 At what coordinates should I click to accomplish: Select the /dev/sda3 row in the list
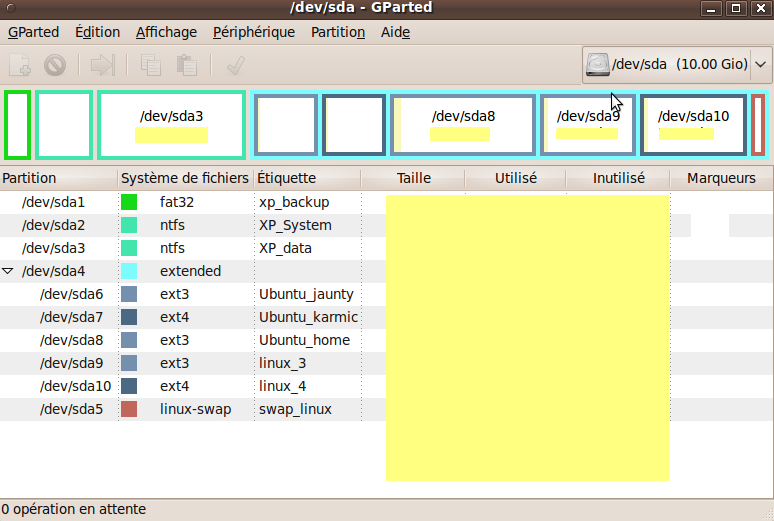[387, 248]
